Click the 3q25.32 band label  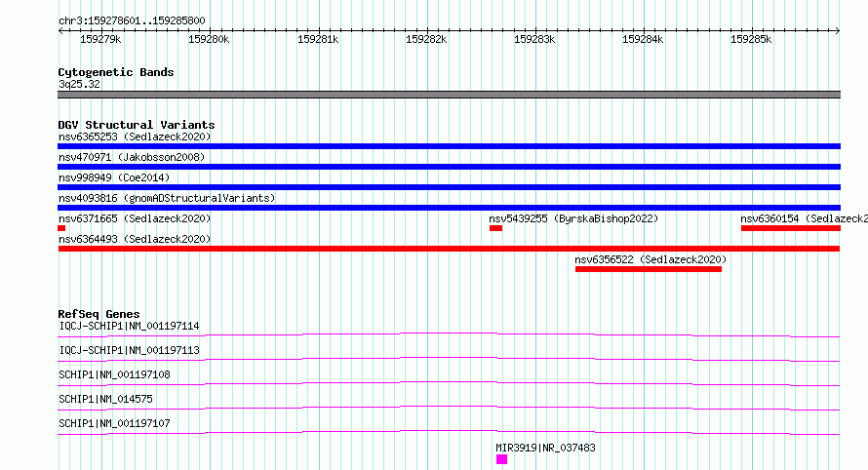pyautogui.click(x=79, y=84)
